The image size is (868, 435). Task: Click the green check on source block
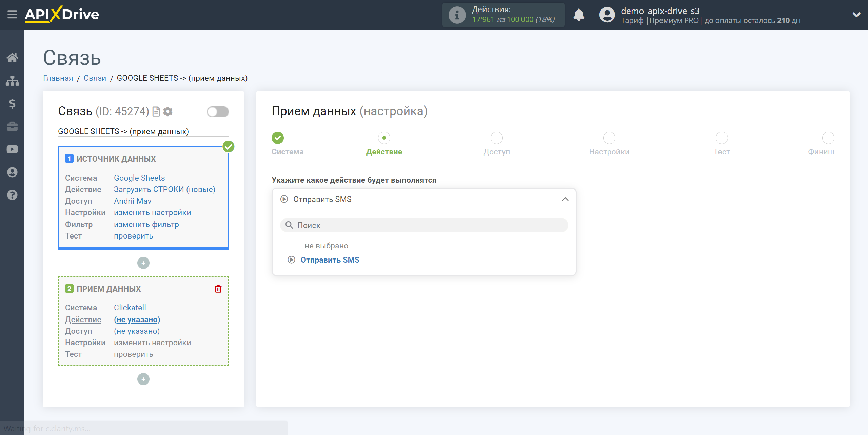pyautogui.click(x=229, y=147)
